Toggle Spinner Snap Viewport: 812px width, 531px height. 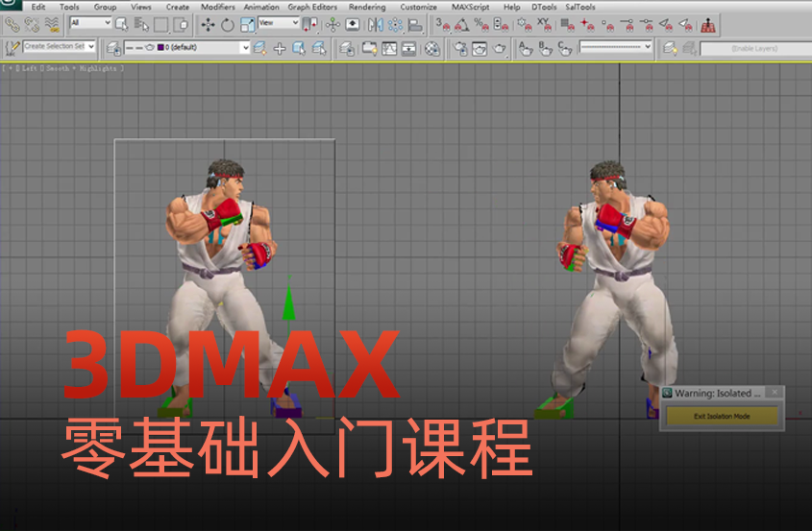click(x=501, y=24)
